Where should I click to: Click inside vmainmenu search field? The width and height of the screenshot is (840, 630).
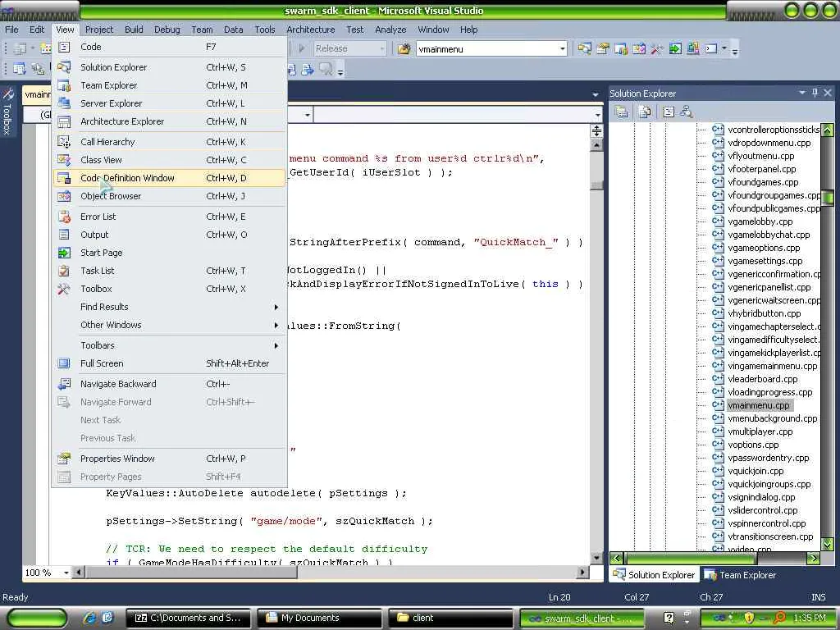coord(487,49)
